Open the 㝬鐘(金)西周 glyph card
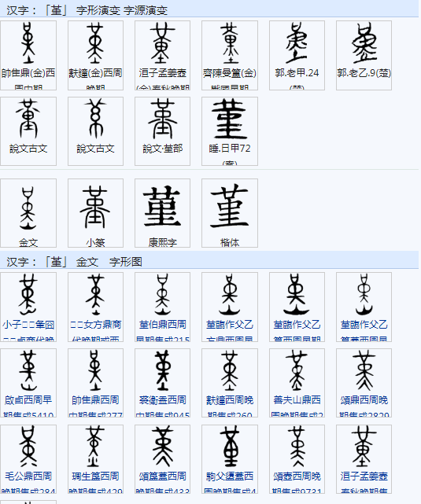Screen dimensions: 421x504 point(95,55)
